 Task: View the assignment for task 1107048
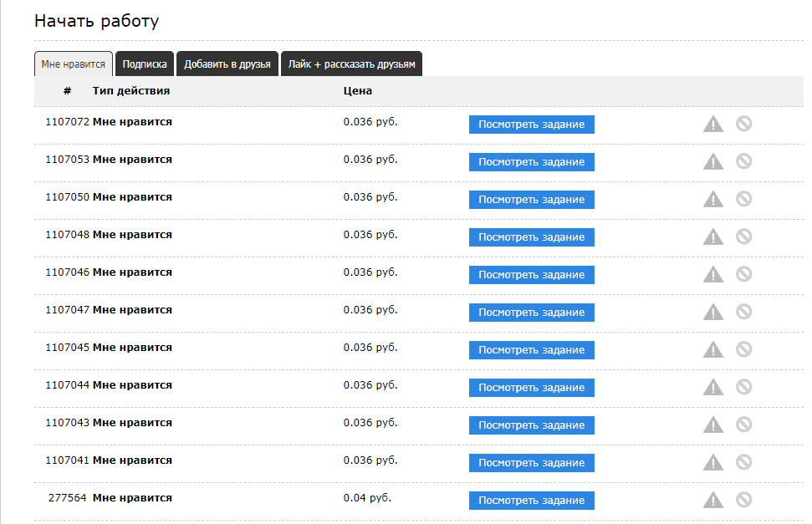(531, 237)
